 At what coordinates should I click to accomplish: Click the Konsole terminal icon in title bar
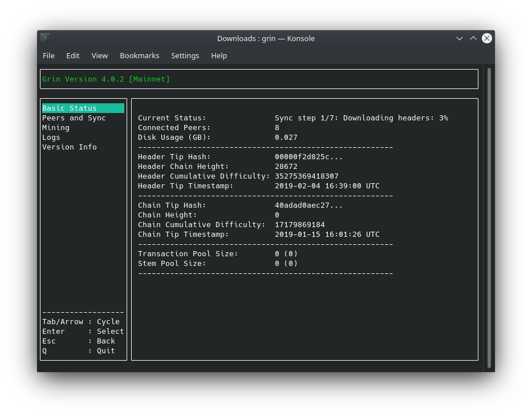coord(45,38)
